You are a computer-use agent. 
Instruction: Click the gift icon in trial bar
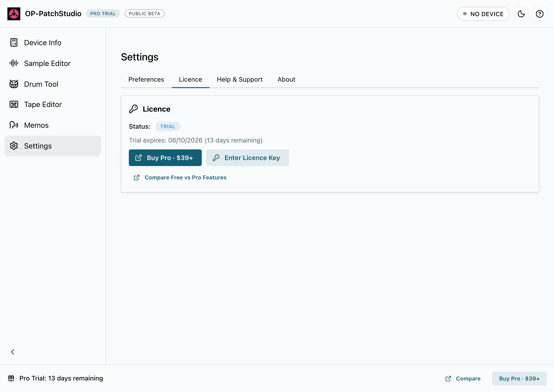click(x=11, y=378)
